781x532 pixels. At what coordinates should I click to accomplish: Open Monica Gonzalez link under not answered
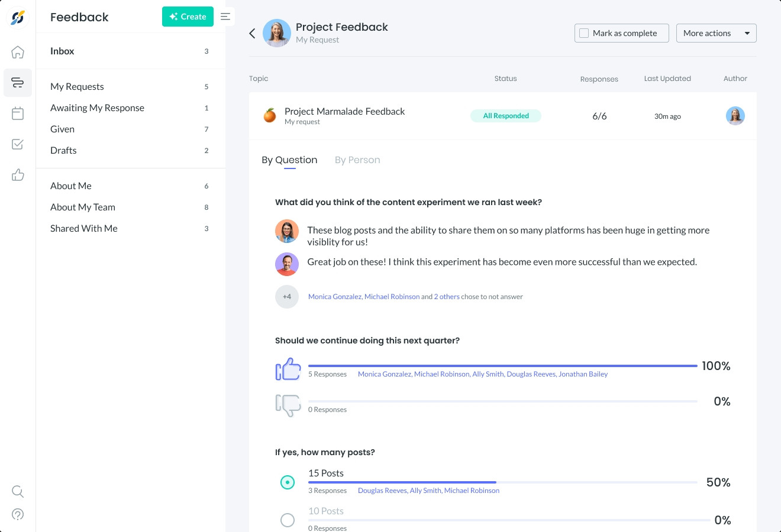click(335, 297)
